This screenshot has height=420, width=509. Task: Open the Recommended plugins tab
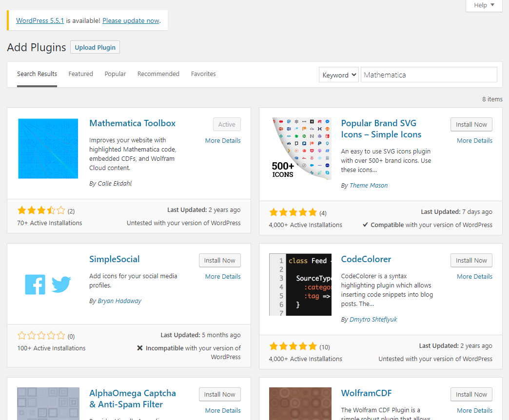coord(158,74)
